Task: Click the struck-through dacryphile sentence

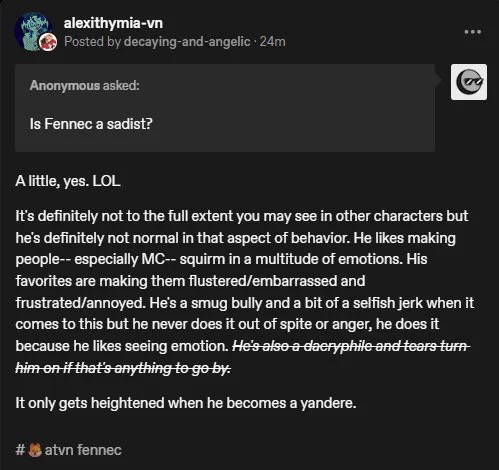Action: click(x=243, y=357)
